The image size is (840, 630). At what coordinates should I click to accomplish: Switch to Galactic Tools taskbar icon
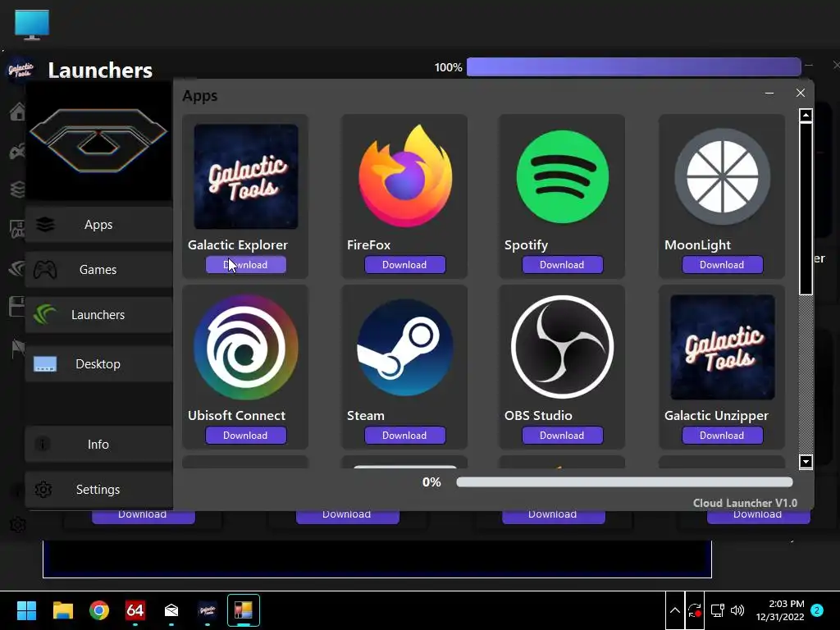(x=208, y=610)
